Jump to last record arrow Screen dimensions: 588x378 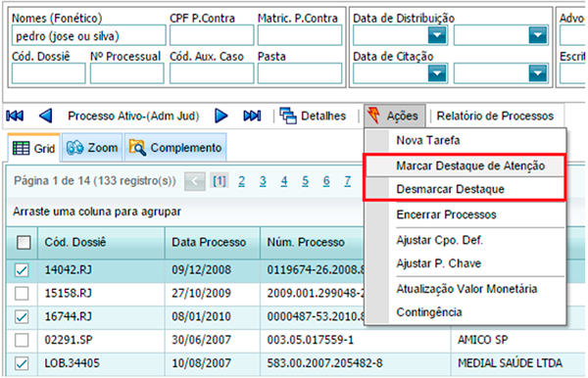252,116
